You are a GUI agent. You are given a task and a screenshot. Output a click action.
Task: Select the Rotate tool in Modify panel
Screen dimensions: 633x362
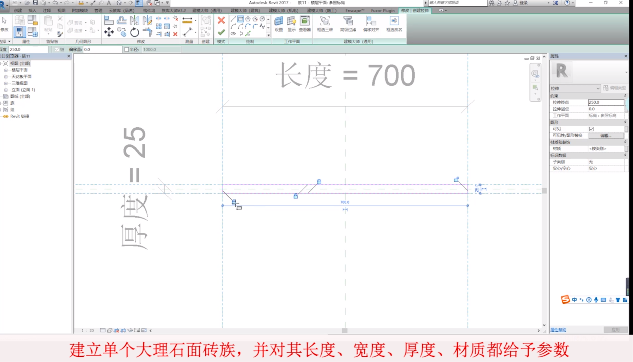[134, 32]
